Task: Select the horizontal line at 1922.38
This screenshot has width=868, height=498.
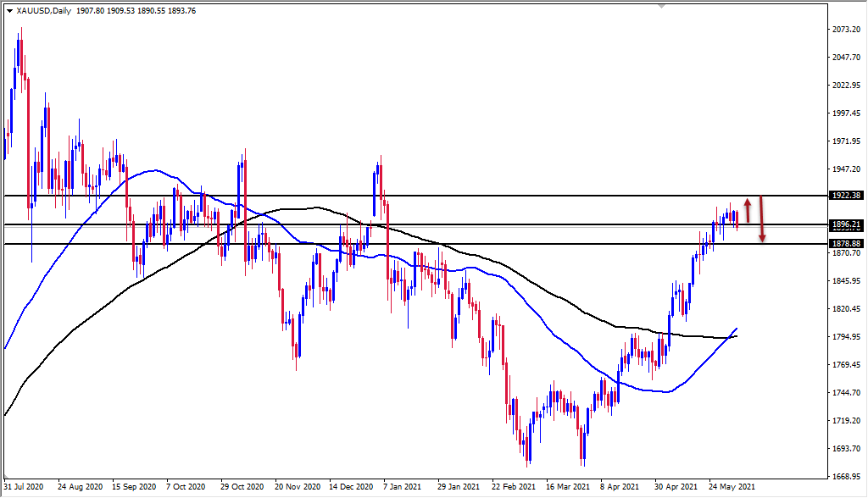Action: (x=415, y=196)
